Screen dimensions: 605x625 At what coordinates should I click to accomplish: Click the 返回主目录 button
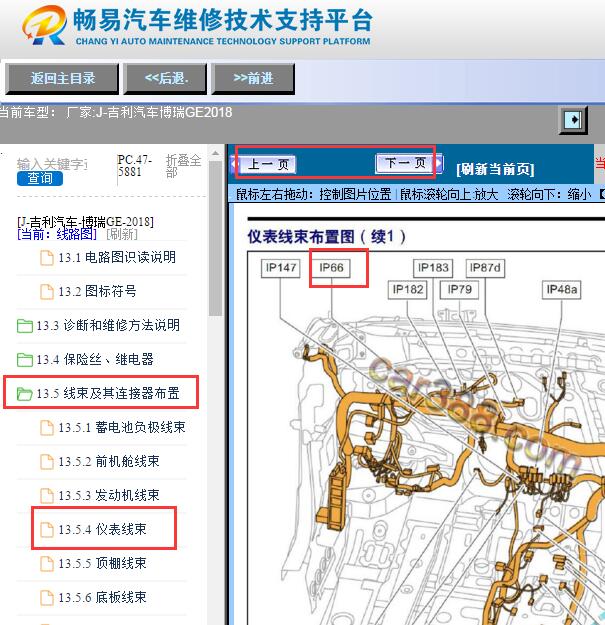(62, 78)
